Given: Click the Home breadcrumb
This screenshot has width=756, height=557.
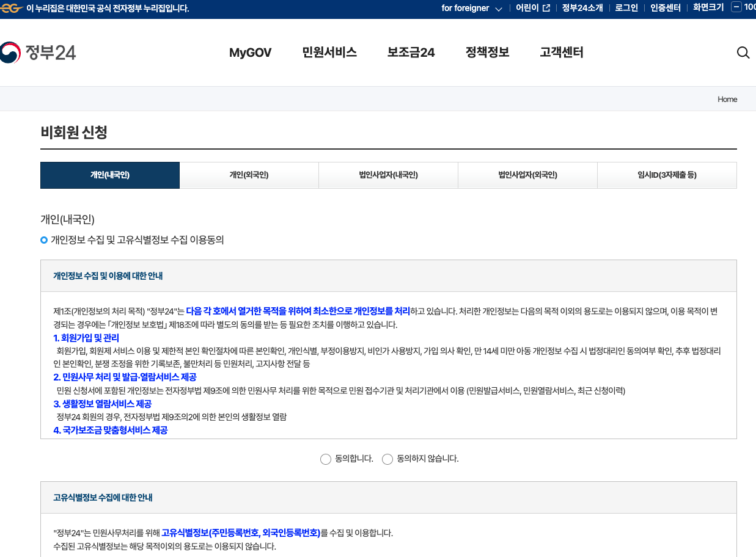Looking at the screenshot, I should point(727,99).
